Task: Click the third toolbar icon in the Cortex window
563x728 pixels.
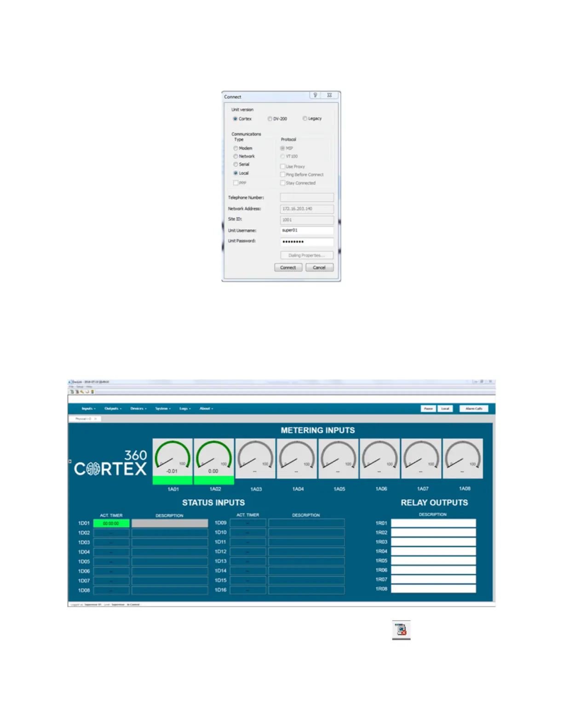Action: pyautogui.click(x=82, y=392)
